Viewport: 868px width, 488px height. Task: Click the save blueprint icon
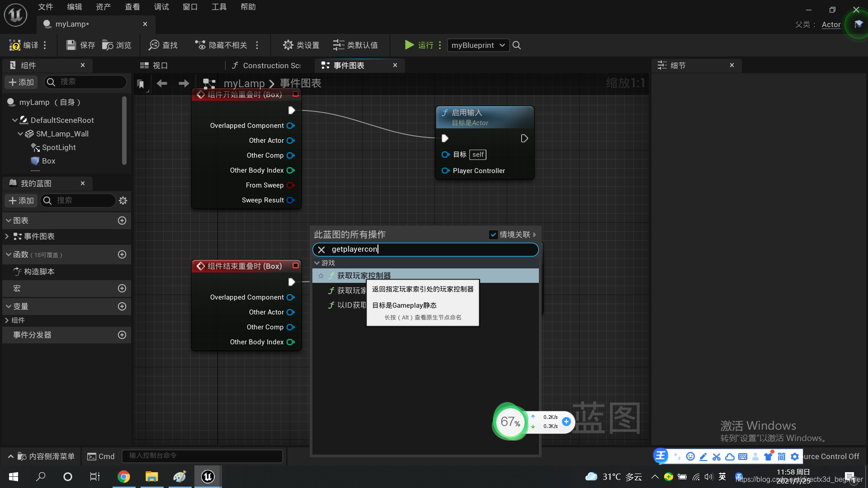tap(71, 45)
